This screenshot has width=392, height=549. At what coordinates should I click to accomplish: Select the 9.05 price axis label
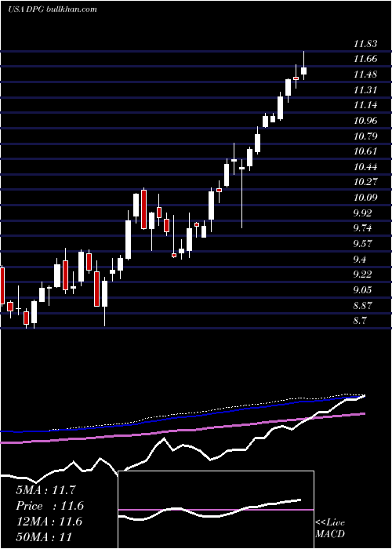tap(364, 290)
